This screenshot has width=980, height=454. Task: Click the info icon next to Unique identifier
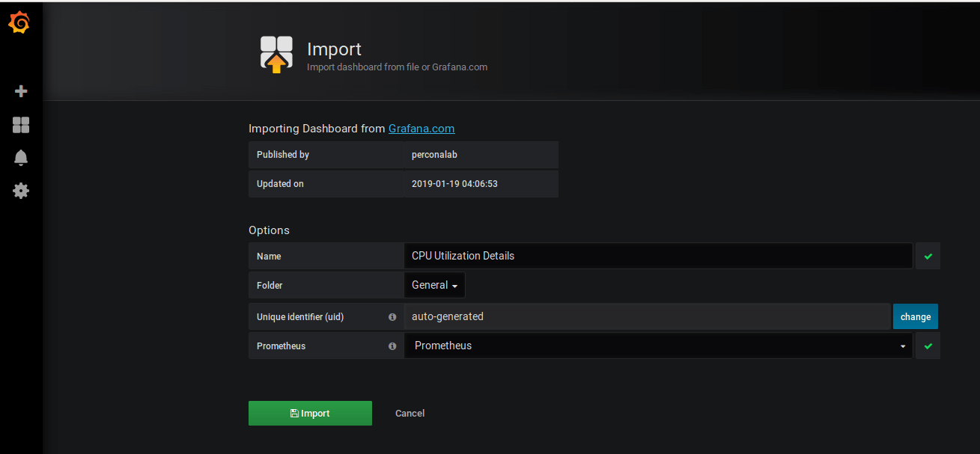click(x=392, y=316)
